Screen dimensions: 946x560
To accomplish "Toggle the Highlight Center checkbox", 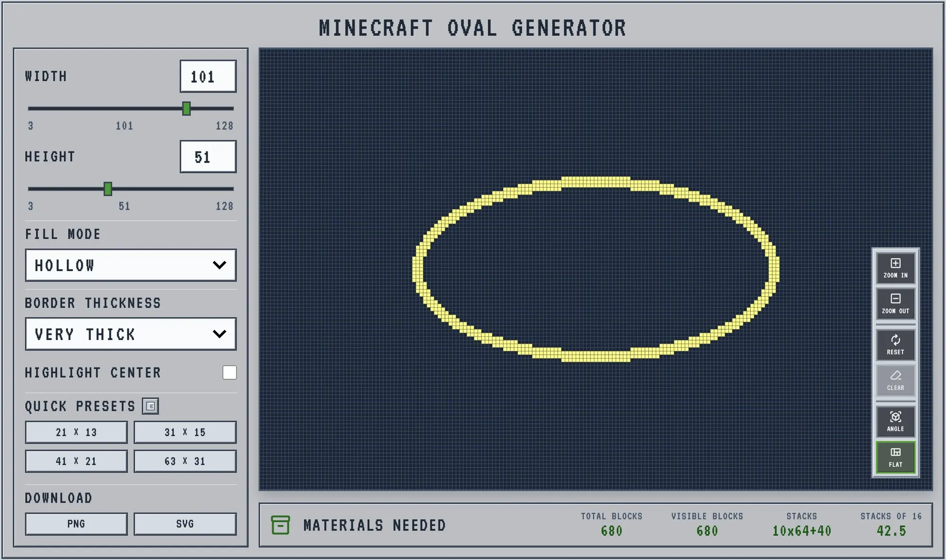I will coord(229,373).
